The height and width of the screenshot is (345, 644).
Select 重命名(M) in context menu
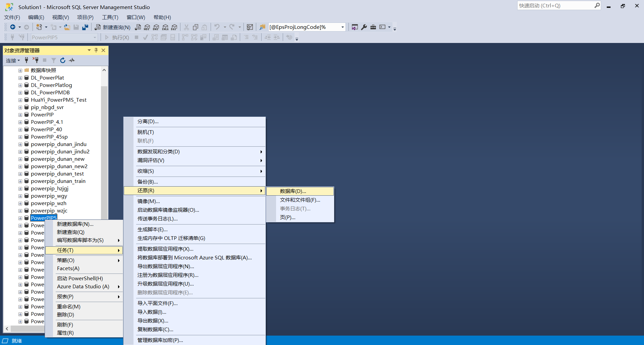pos(84,306)
